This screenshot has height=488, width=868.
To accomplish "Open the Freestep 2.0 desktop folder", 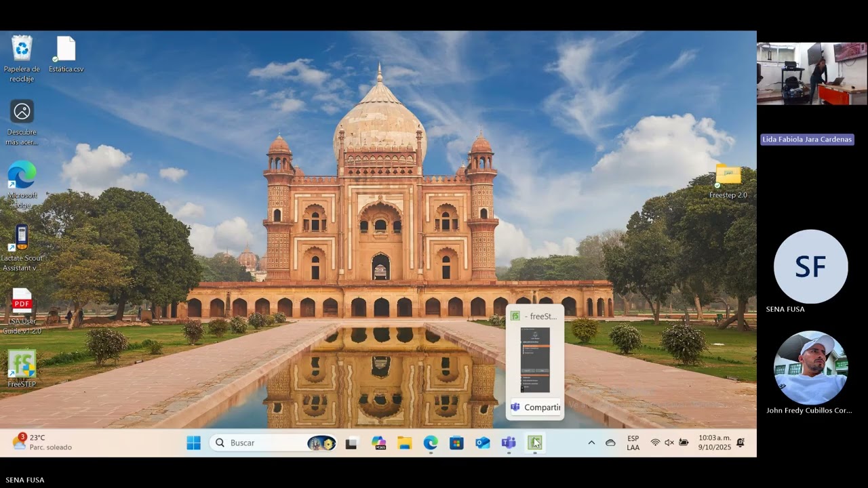I will click(x=728, y=181).
